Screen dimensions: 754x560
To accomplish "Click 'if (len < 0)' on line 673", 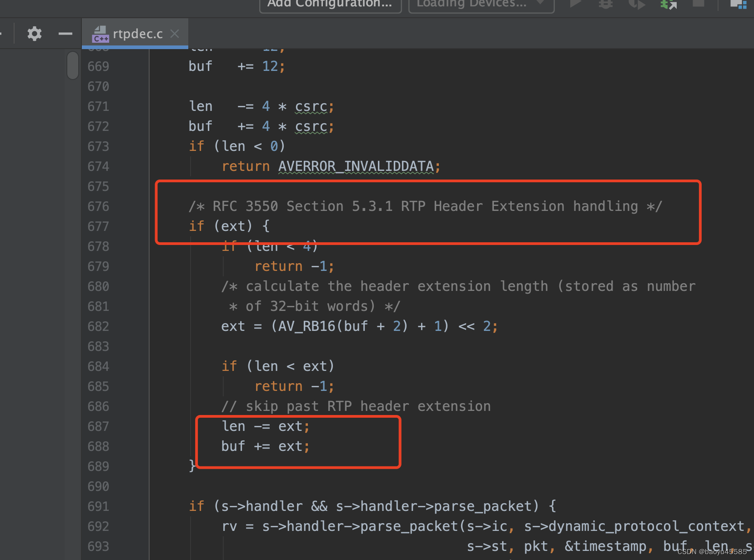I will coord(237,146).
